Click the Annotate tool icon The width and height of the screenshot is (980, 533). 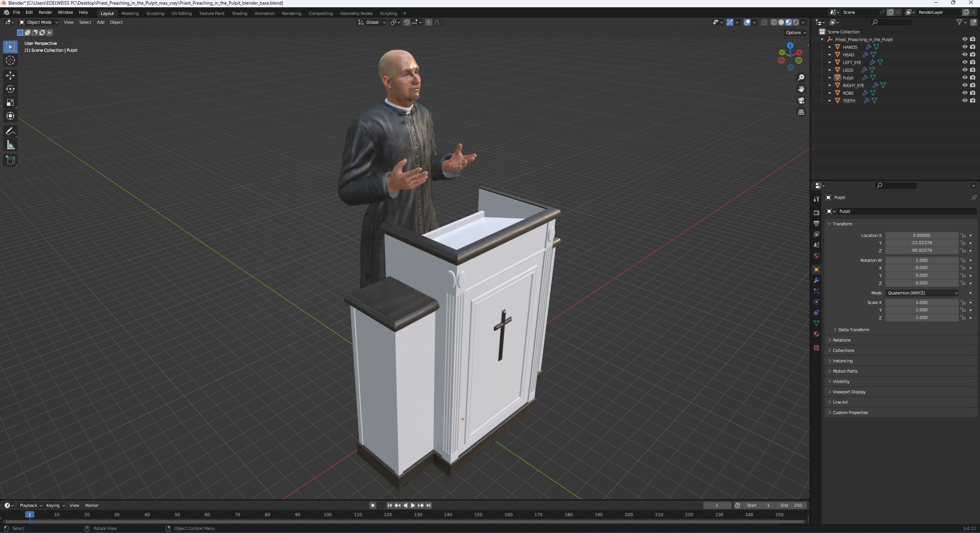pyautogui.click(x=9, y=130)
